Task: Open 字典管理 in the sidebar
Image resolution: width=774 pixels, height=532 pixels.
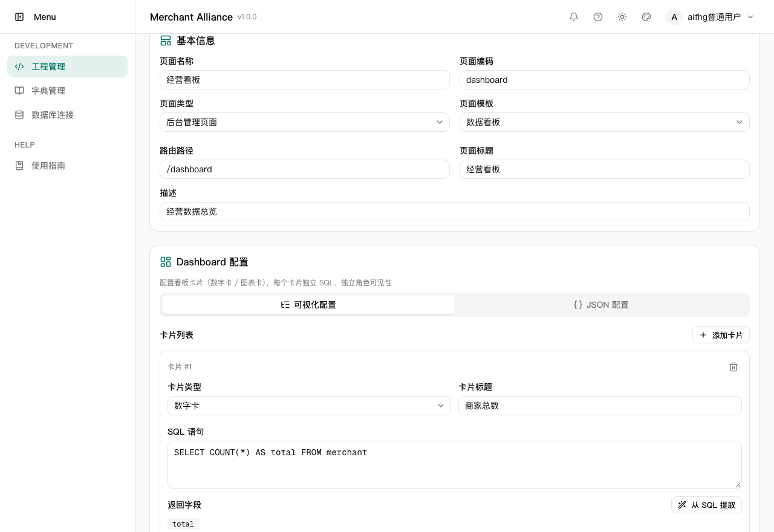Action: pyautogui.click(x=67, y=91)
